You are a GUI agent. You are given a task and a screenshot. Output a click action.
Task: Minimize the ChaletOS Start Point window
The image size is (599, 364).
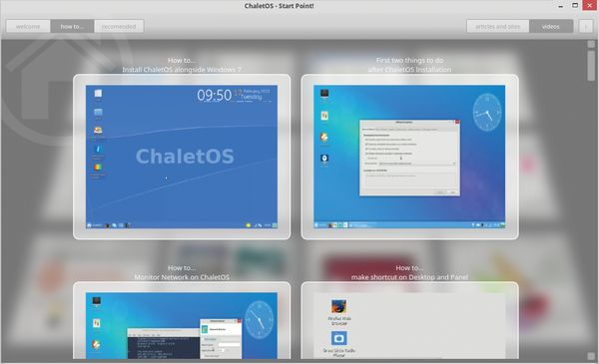coord(560,6)
